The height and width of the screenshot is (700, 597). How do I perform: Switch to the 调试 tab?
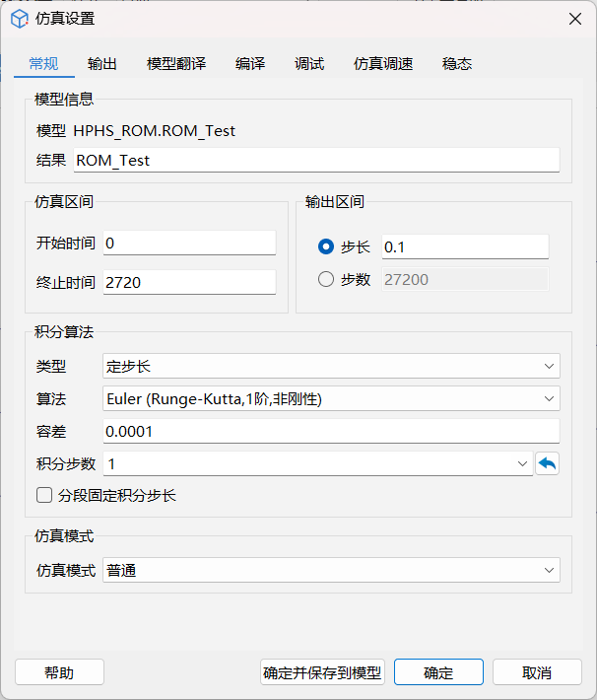[x=309, y=64]
